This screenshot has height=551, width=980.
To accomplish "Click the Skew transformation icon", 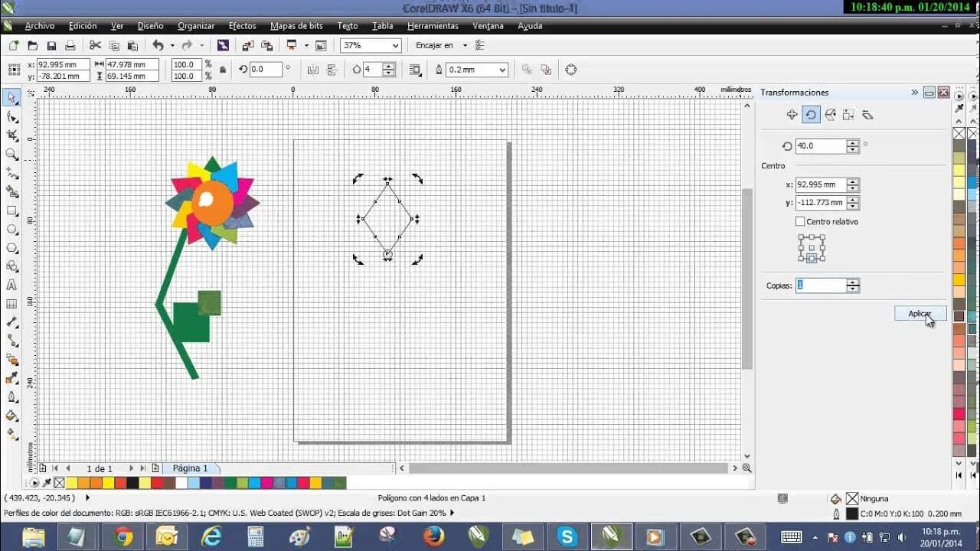I will click(867, 115).
